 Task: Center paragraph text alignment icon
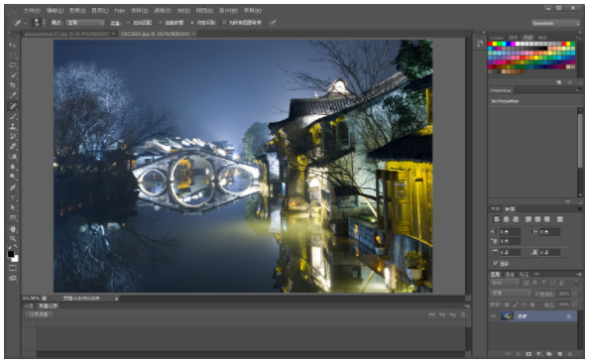[x=507, y=219]
